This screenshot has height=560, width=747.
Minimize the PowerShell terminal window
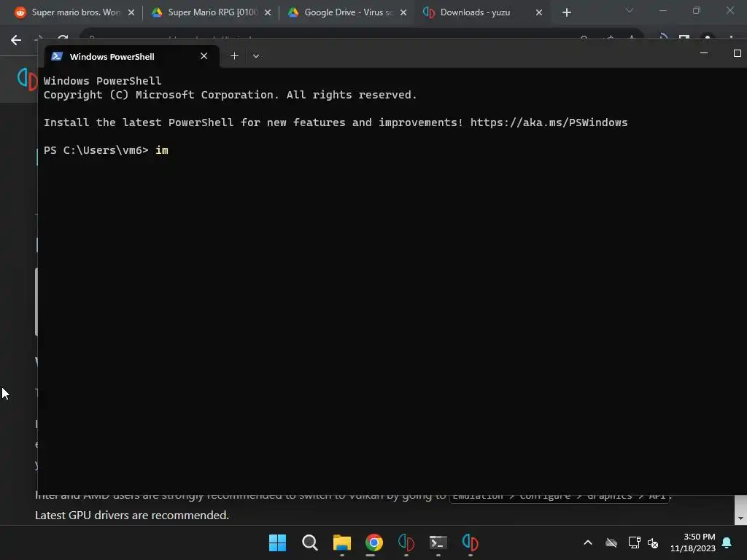pos(704,53)
